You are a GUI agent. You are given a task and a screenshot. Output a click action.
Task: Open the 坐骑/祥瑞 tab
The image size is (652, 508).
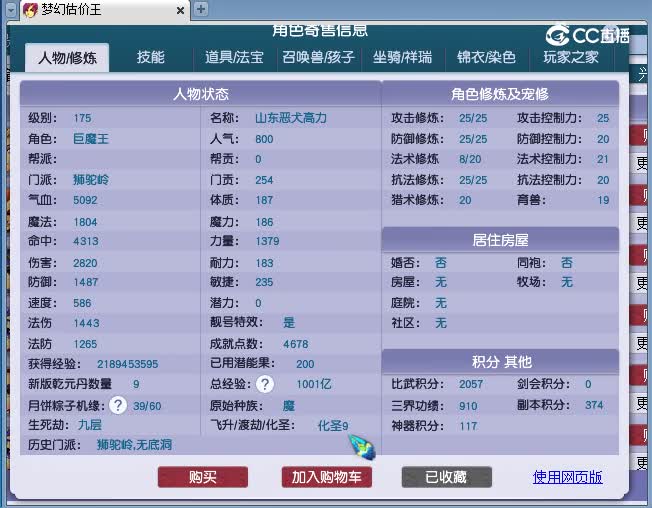[x=403, y=57]
